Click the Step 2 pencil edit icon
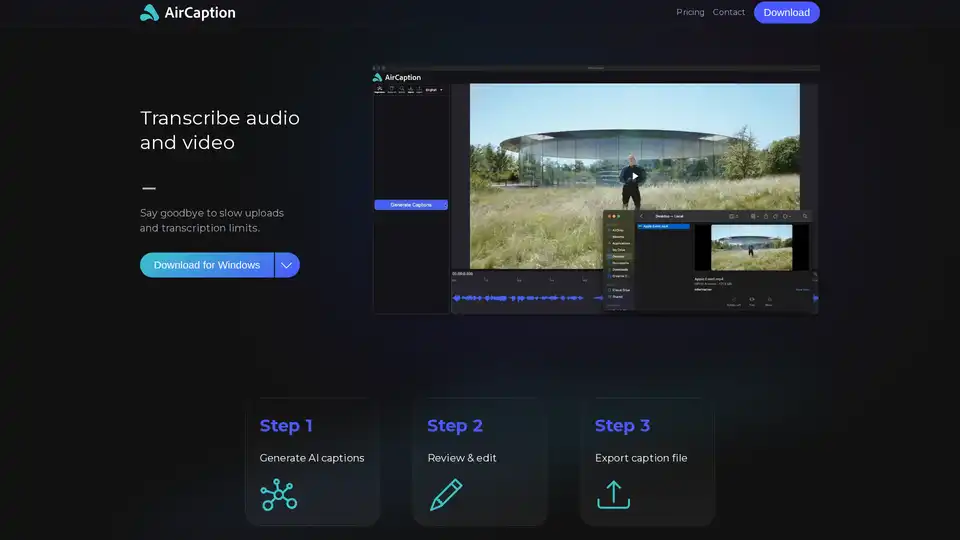Viewport: 960px width, 540px height. tap(446, 495)
